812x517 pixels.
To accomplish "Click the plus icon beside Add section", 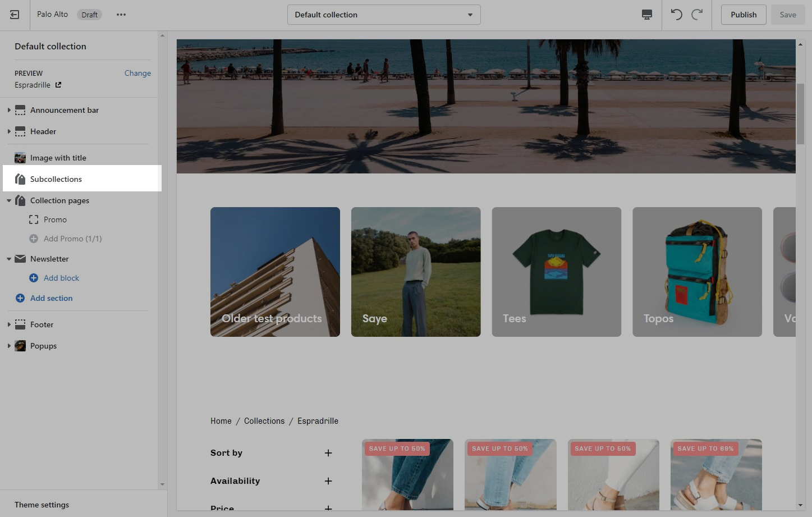I will pos(20,298).
